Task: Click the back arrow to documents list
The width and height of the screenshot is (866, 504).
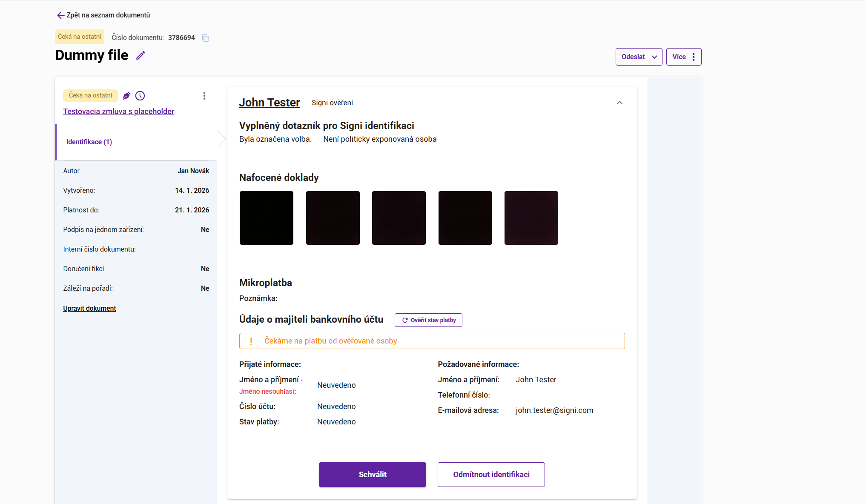Action: pos(60,15)
